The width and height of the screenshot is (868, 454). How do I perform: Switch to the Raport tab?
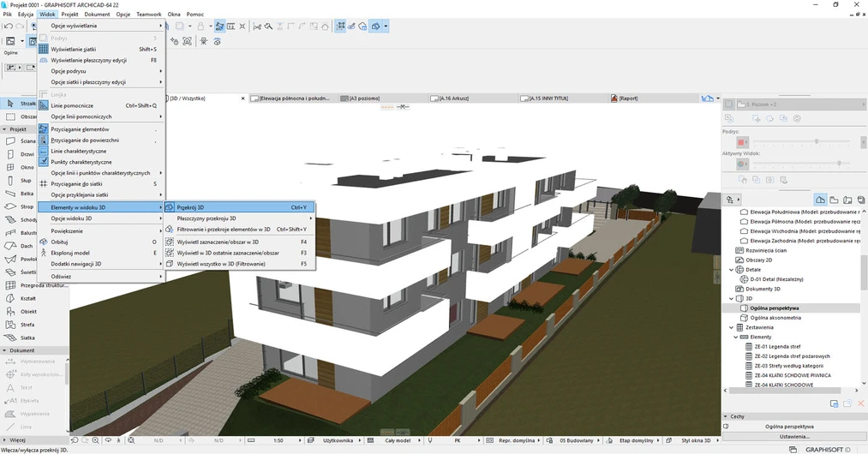(x=653, y=99)
